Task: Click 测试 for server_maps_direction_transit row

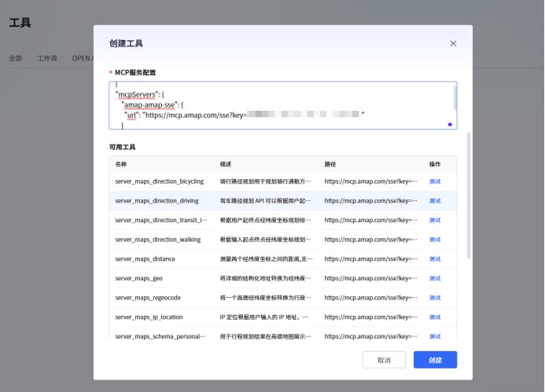Action: [x=434, y=220]
